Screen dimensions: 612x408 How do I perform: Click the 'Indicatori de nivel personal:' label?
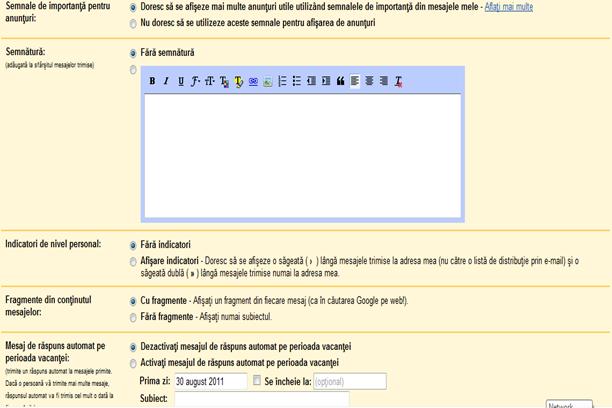[x=53, y=244]
